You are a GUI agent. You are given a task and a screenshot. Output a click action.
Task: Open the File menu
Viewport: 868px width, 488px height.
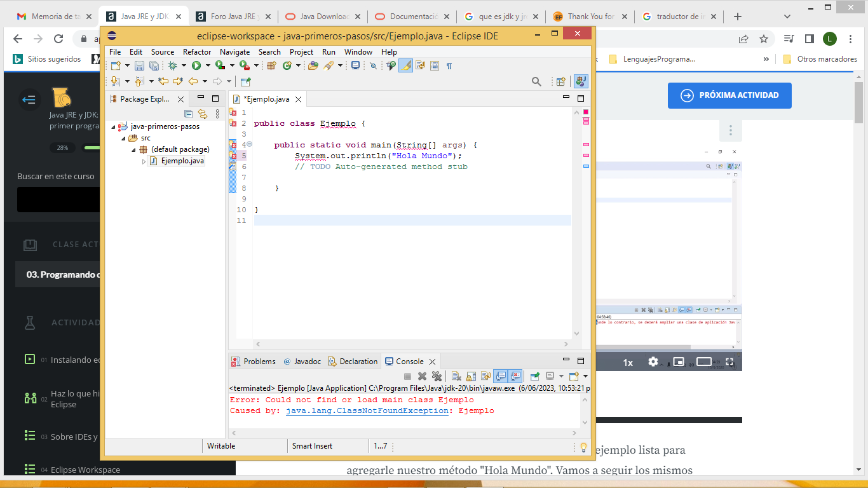(x=115, y=52)
